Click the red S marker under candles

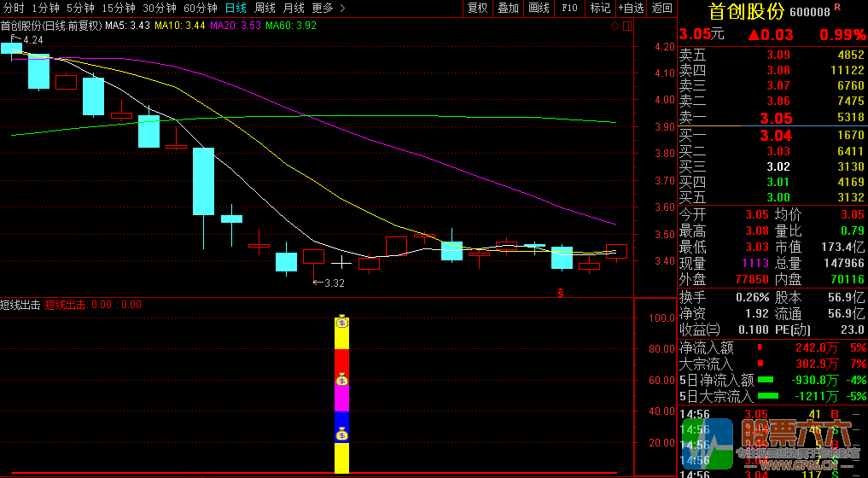[561, 293]
